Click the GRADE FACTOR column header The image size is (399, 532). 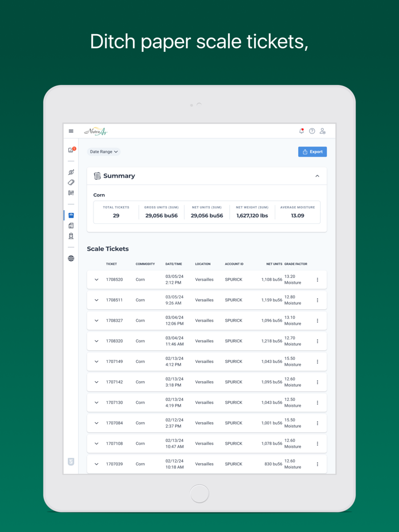coord(296,264)
